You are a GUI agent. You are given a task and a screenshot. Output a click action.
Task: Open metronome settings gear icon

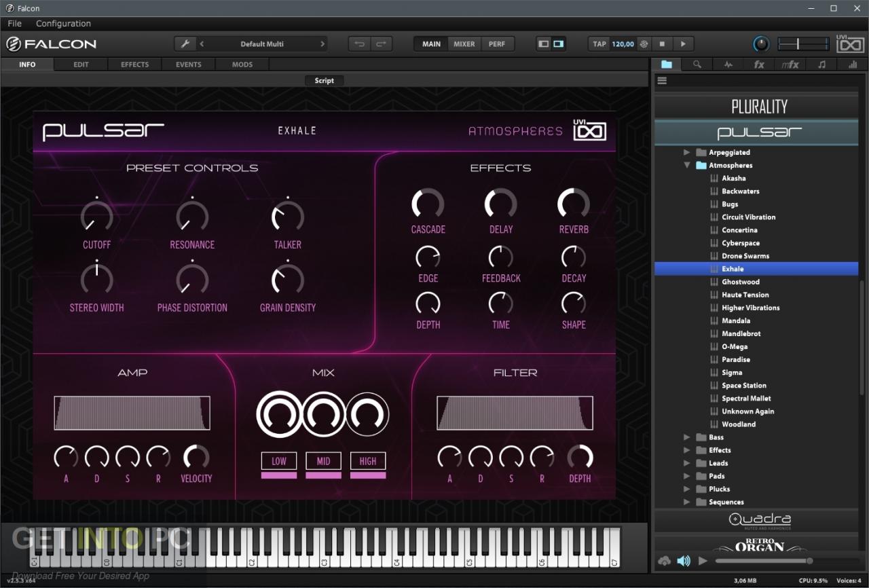coord(644,43)
